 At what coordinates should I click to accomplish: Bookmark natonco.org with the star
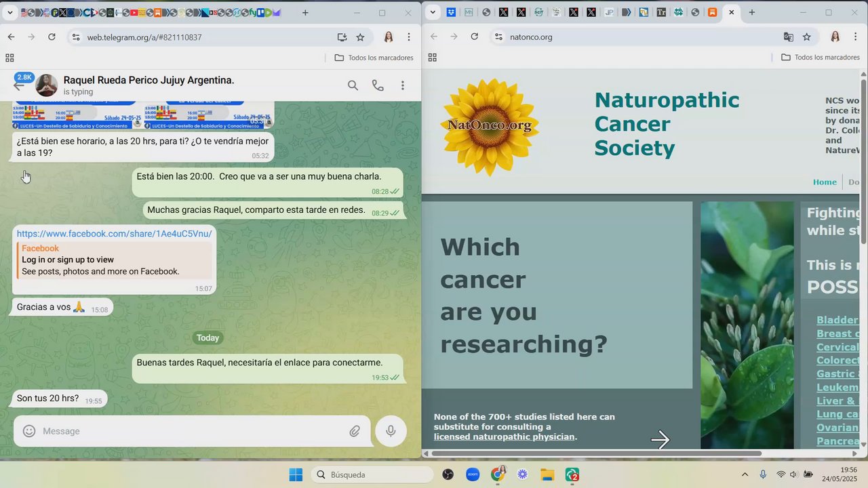(806, 37)
